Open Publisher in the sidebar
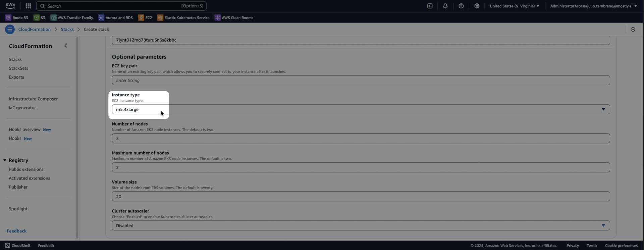Image resolution: width=644 pixels, height=250 pixels. 18,187
